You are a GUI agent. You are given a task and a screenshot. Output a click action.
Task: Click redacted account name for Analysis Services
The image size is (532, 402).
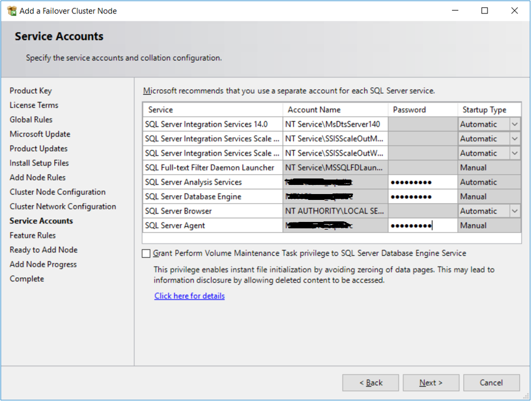335,182
